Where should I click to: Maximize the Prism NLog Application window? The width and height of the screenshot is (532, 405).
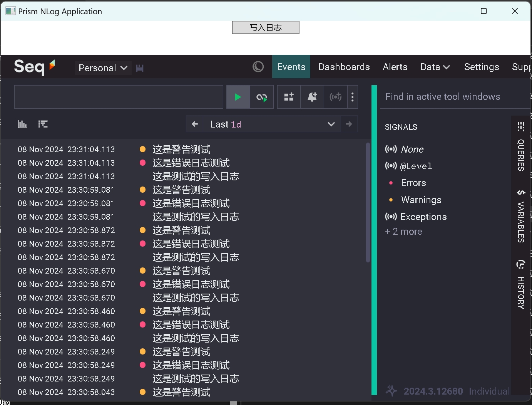[x=484, y=11]
